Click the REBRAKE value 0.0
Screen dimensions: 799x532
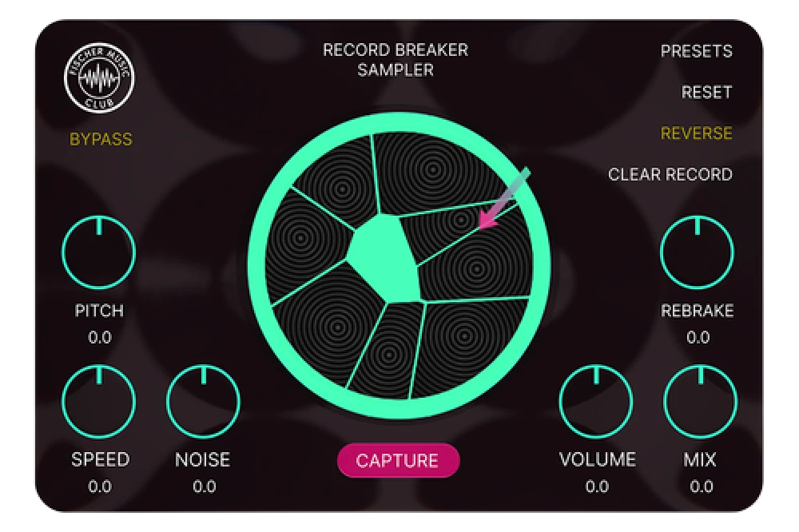pos(698,337)
